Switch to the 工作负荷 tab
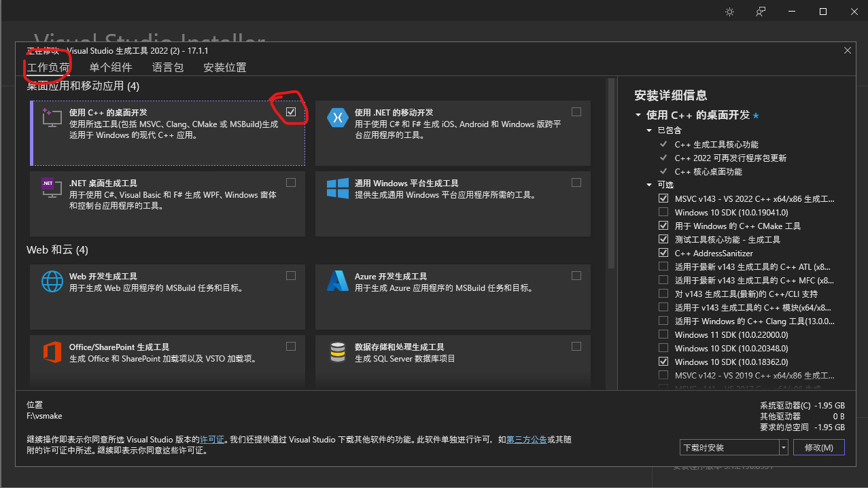This screenshot has height=488, width=868. (x=48, y=67)
